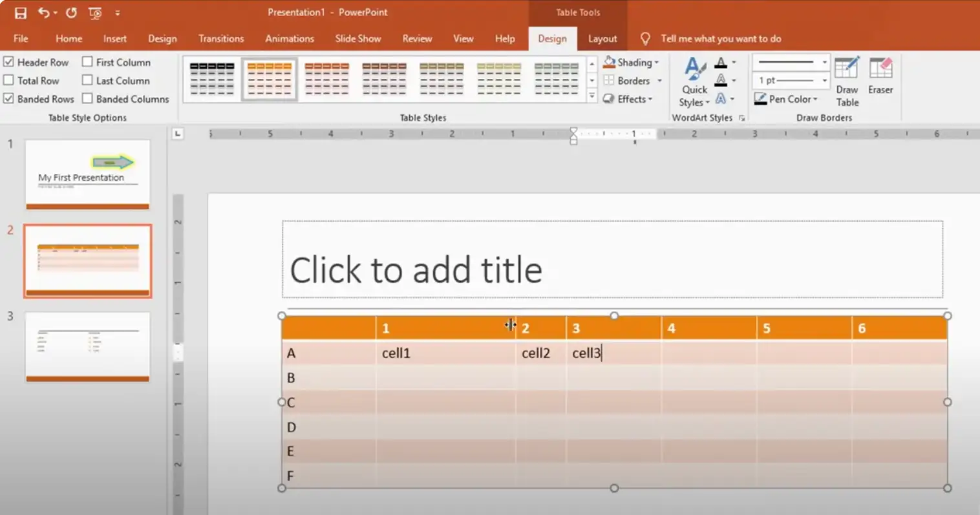980x515 pixels.
Task: Open the Insert ribbon tab
Action: (x=114, y=39)
